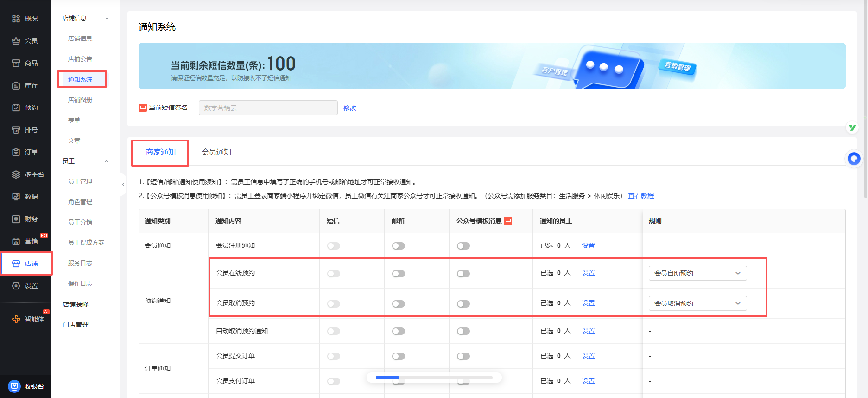The width and height of the screenshot is (868, 398).
Task: Toggle 邮箱 switch for 会员注册通知
Action: pyautogui.click(x=399, y=246)
